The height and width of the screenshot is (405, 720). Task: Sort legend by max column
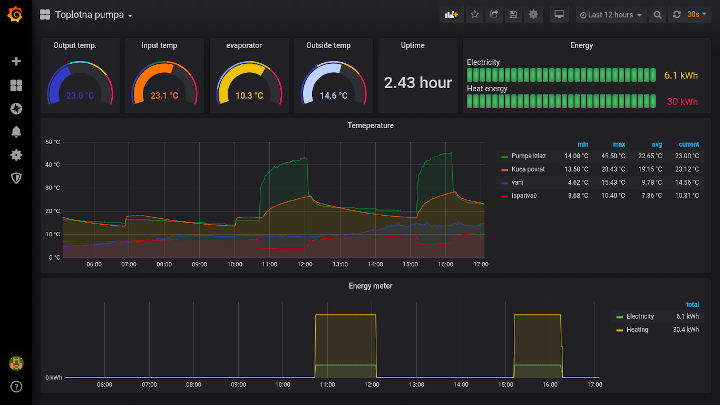(619, 144)
